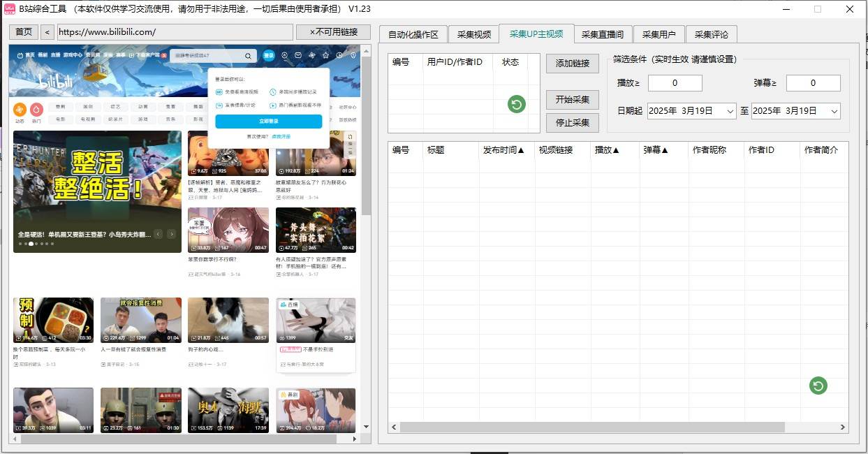Click the orange 动态 icon
868x454 pixels.
[20, 110]
